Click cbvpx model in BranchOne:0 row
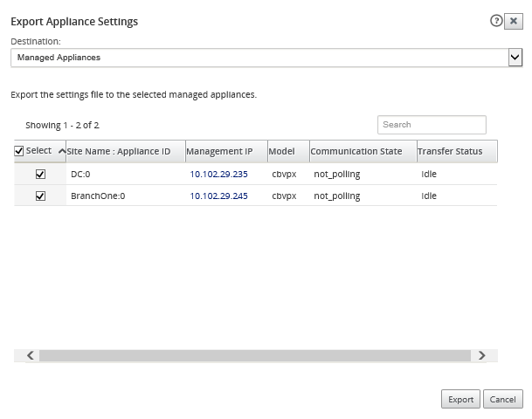 coord(284,196)
